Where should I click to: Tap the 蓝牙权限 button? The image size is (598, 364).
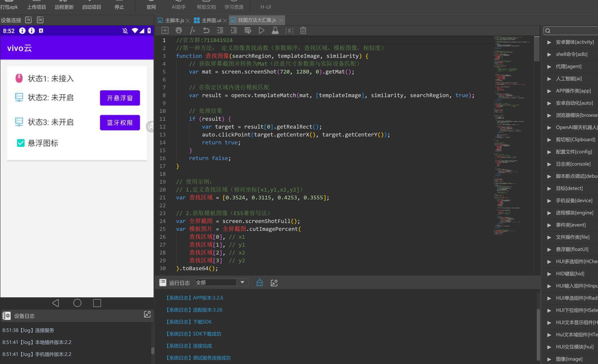[120, 123]
